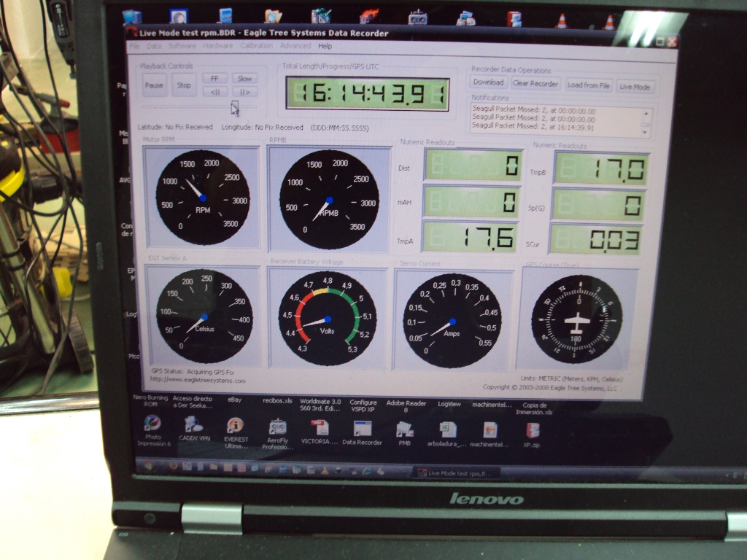Pause the data playback
This screenshot has width=747, height=560.
154,85
